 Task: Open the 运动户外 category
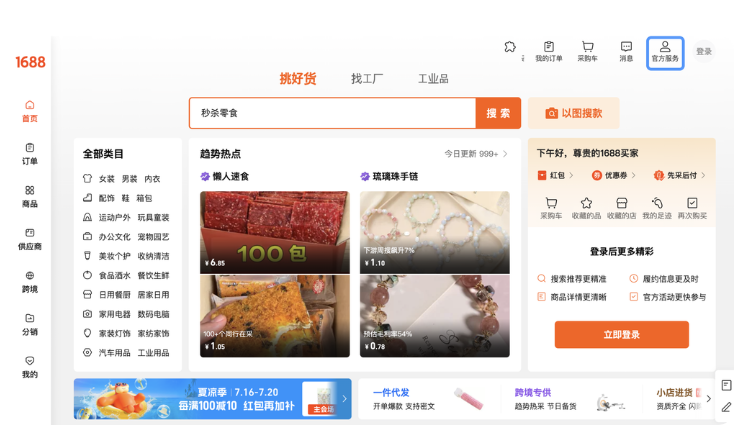point(114,217)
